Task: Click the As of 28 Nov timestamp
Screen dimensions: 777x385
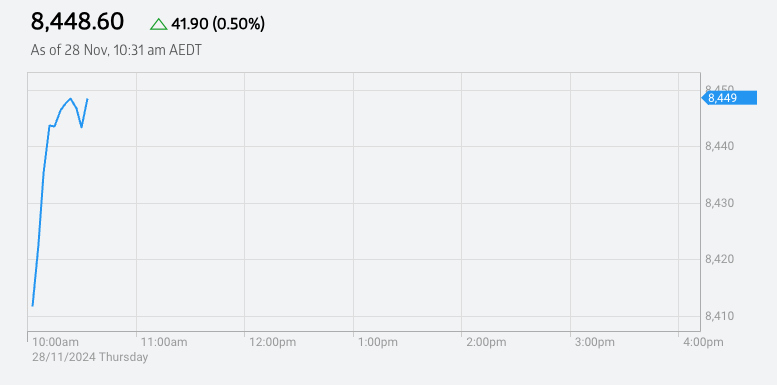Action: [x=116, y=51]
